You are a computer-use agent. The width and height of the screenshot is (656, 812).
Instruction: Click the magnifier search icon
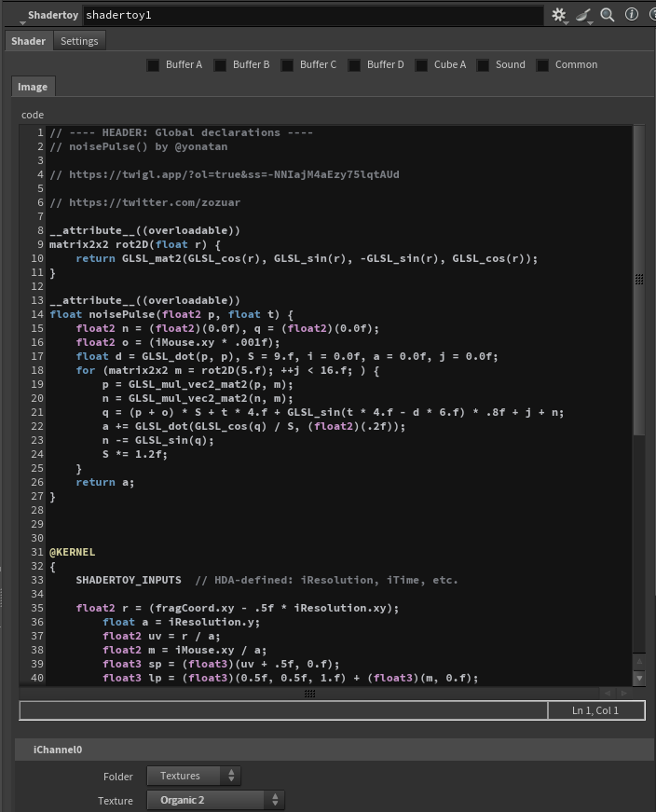(608, 15)
